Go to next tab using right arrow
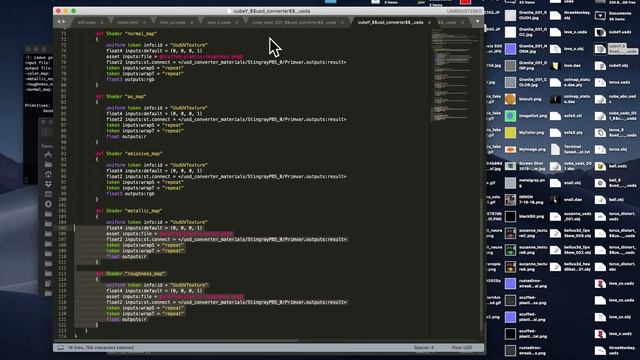Viewport: 640px width, 360px height. point(64,22)
